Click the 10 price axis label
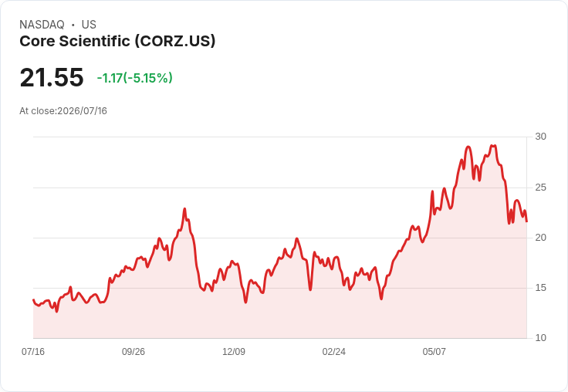The width and height of the screenshot is (568, 392). click(x=540, y=338)
